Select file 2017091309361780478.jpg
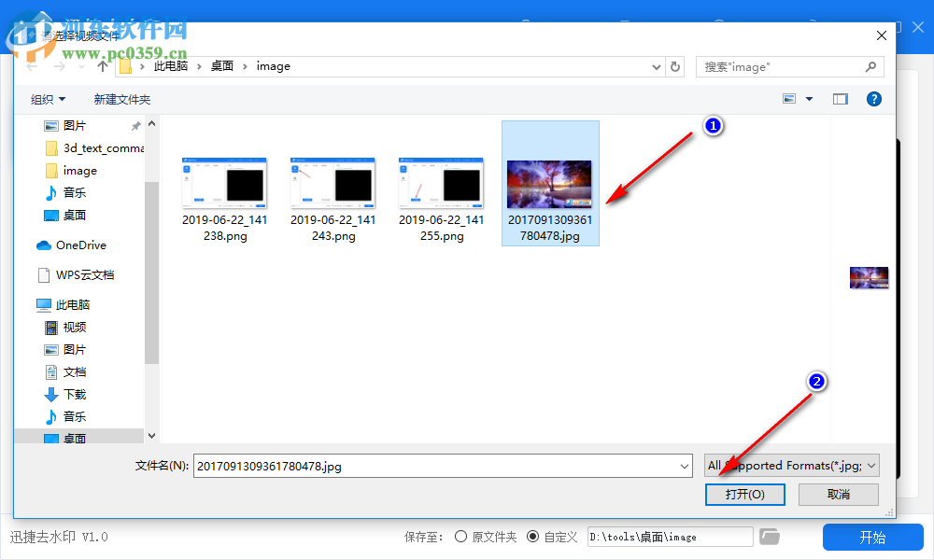 (x=550, y=183)
